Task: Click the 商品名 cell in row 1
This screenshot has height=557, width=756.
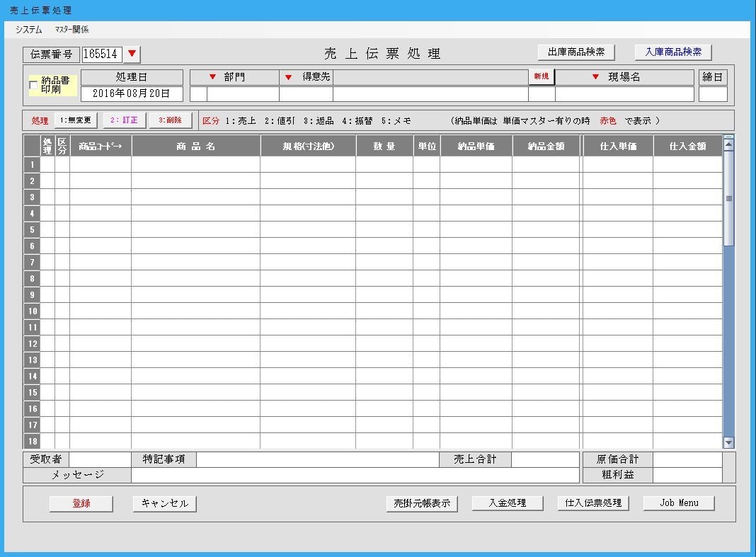Action: click(x=196, y=165)
